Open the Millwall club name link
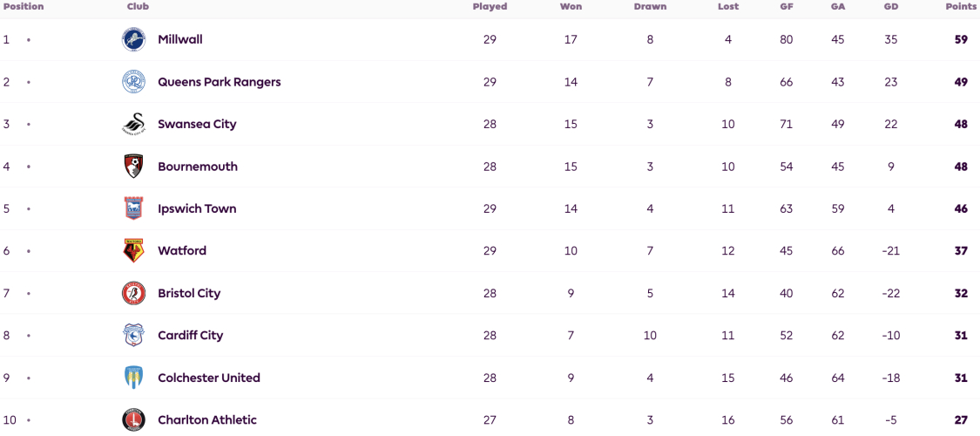980x436 pixels. 180,39
